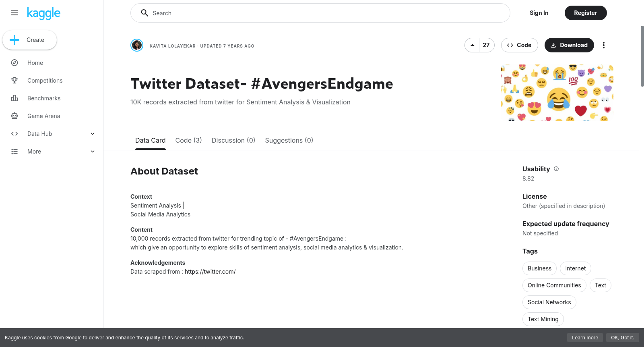
Task: Accept cookies with OK, Got it.
Action: click(x=622, y=338)
